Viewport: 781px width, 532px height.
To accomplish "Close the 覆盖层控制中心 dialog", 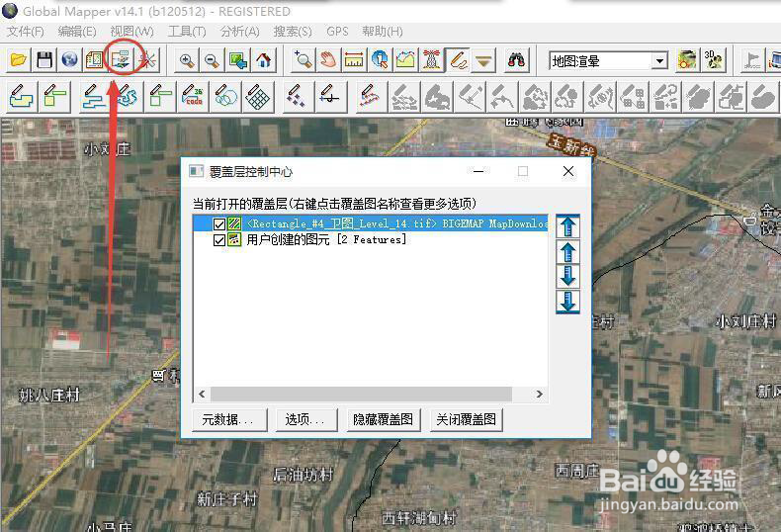I will point(568,171).
